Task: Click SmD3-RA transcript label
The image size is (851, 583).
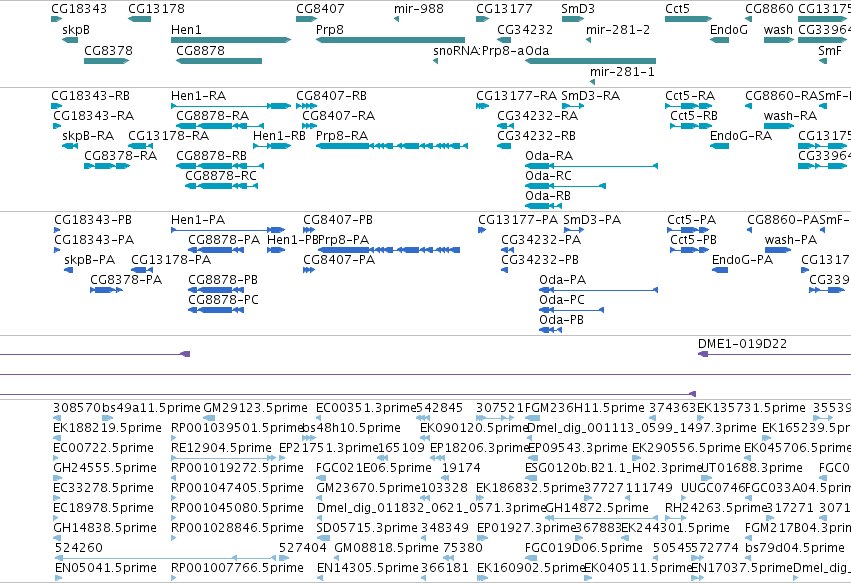Action: [x=590, y=96]
